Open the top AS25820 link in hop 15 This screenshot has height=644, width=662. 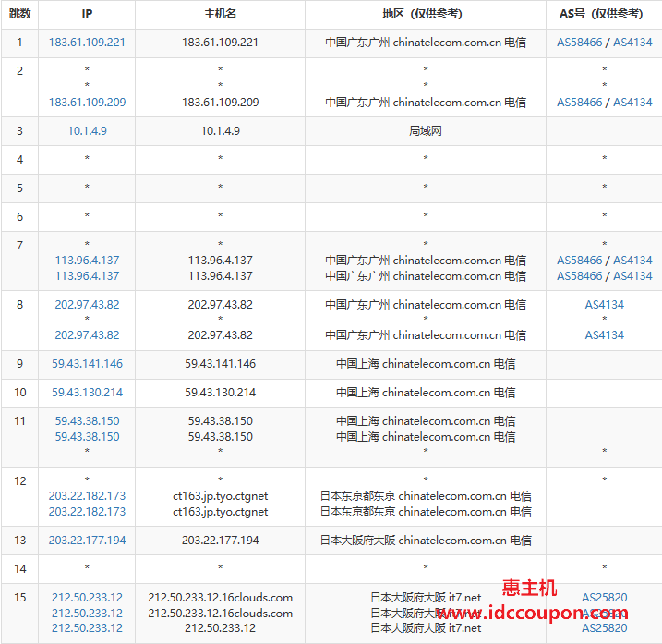click(x=604, y=598)
